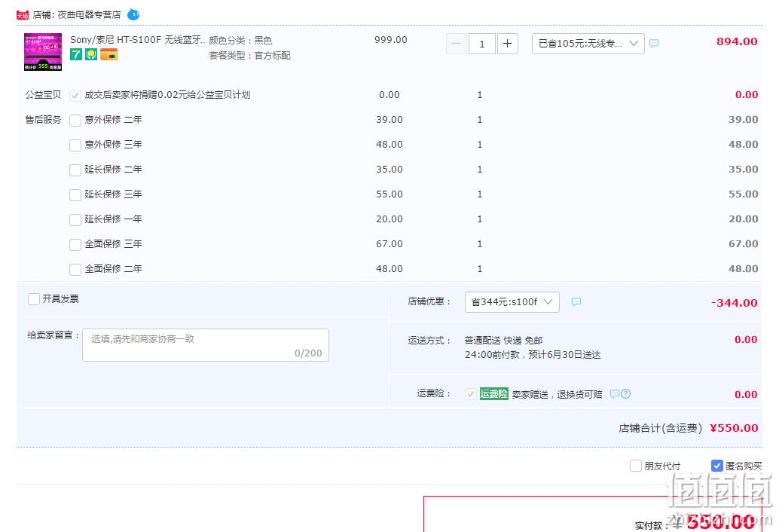
Task: Check 延长保修 一年 option
Action: [75, 219]
